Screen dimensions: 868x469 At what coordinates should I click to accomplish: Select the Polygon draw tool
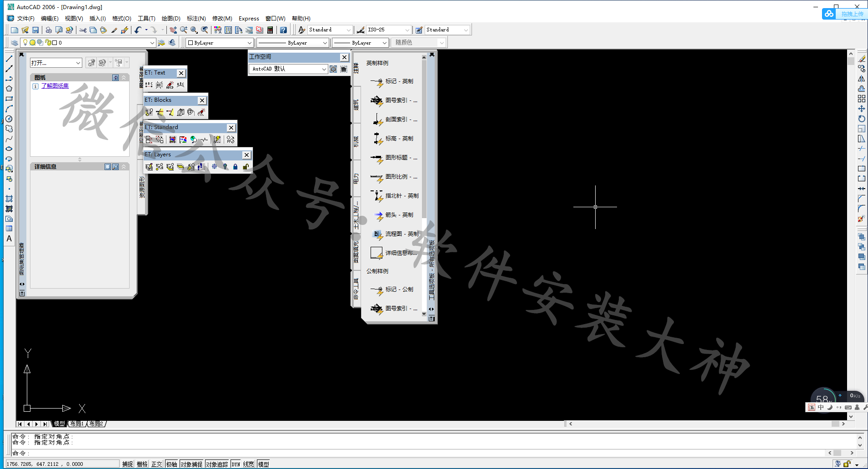(x=9, y=89)
